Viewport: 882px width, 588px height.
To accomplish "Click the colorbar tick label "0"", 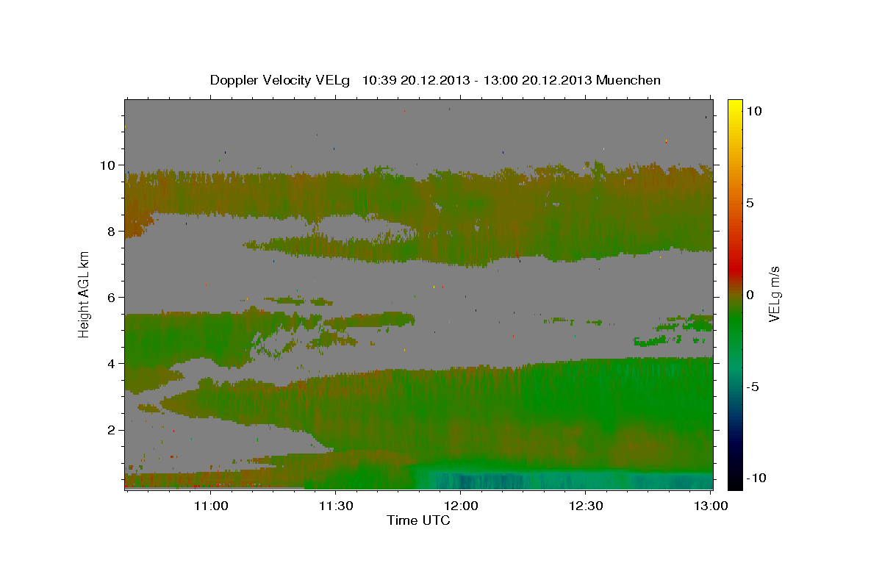I will pos(749,295).
